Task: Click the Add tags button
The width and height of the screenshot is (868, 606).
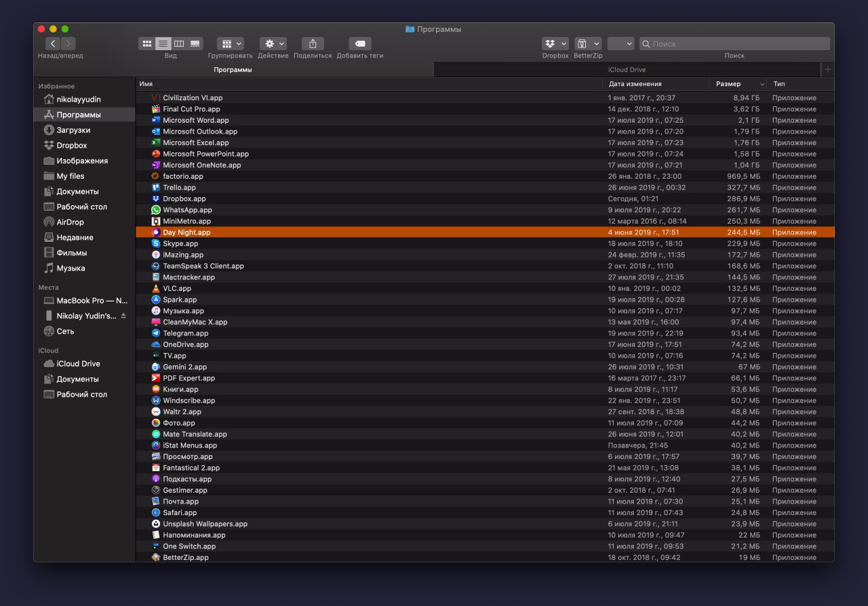Action: (359, 43)
